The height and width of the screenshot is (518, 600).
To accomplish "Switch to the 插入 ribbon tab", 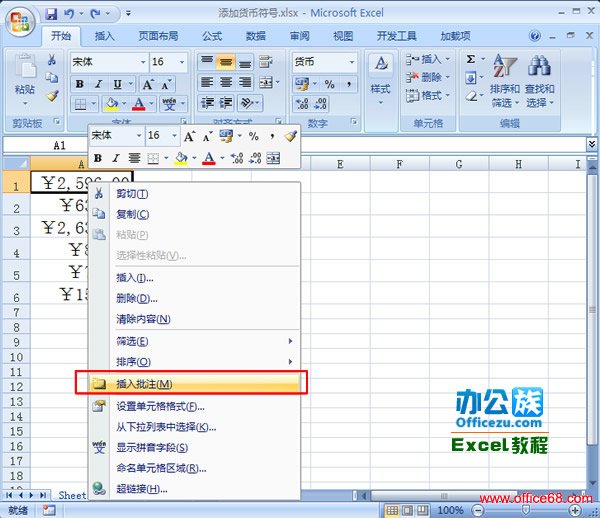I will click(104, 36).
